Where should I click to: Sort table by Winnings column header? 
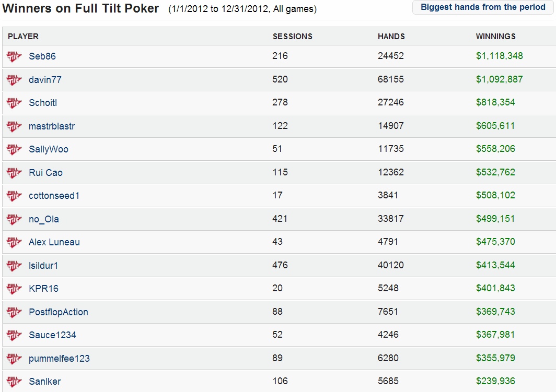[x=495, y=37]
